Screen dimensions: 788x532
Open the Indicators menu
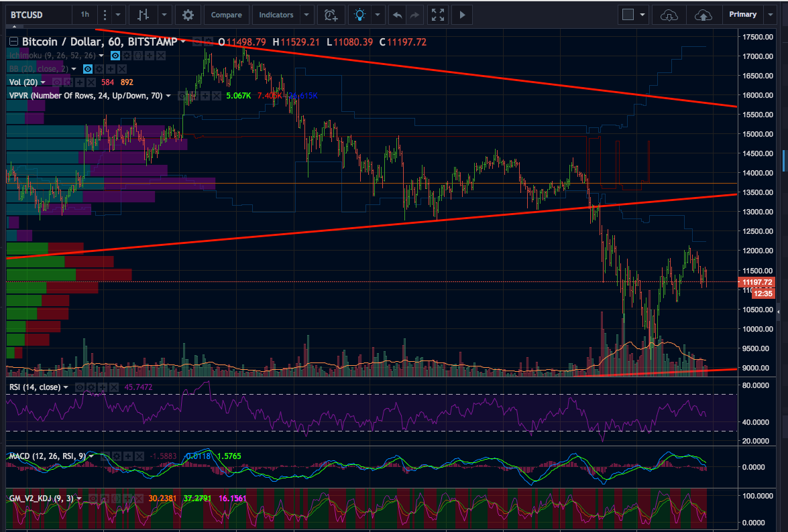276,15
